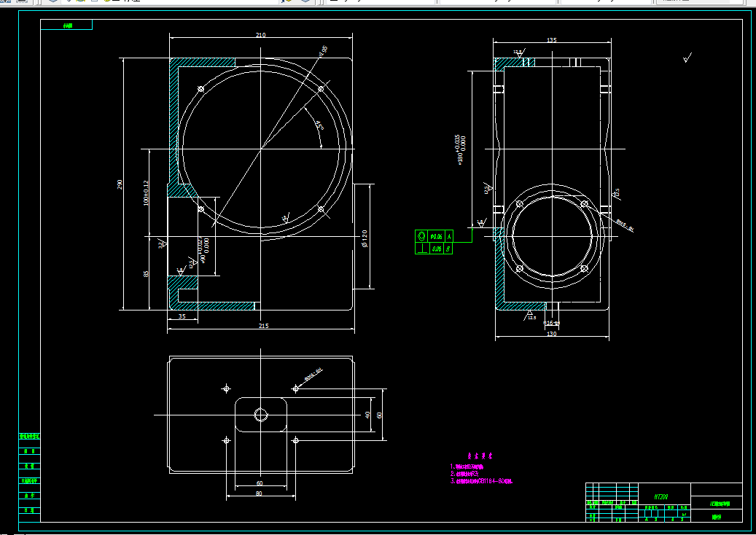This screenshot has height=535, width=756.
Task: Click the 40 dimension in bottom view
Action: tap(367, 415)
